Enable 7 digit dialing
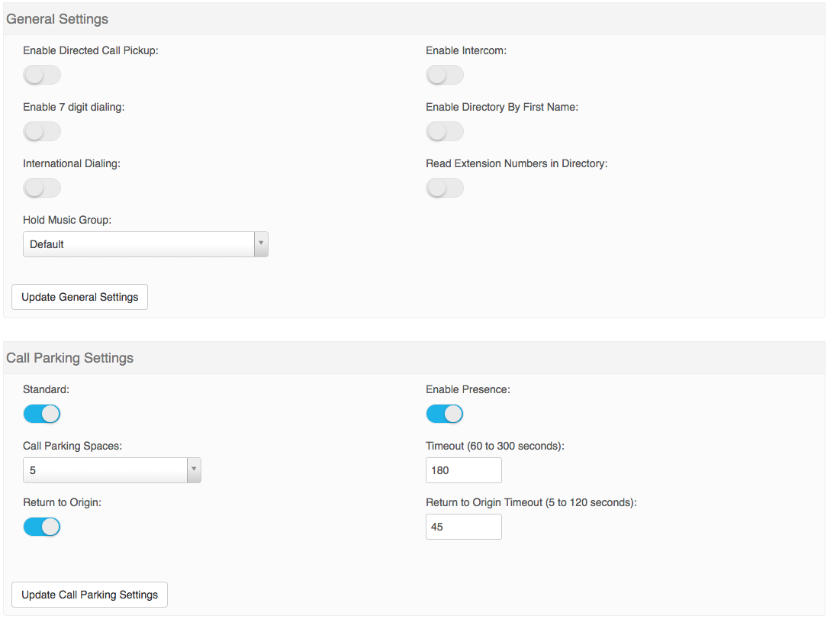The height and width of the screenshot is (629, 840). 41,131
